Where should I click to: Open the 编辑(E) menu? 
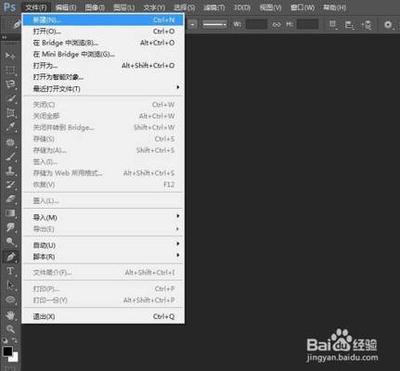click(66, 7)
